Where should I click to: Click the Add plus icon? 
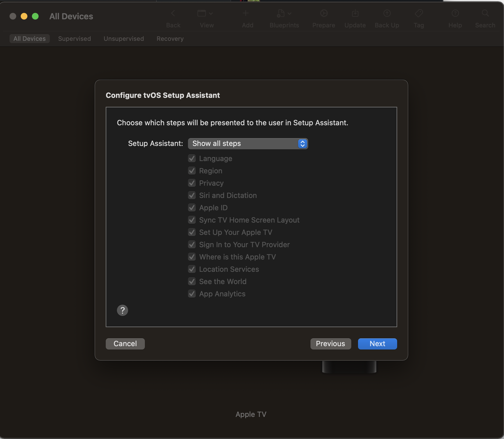(x=246, y=13)
